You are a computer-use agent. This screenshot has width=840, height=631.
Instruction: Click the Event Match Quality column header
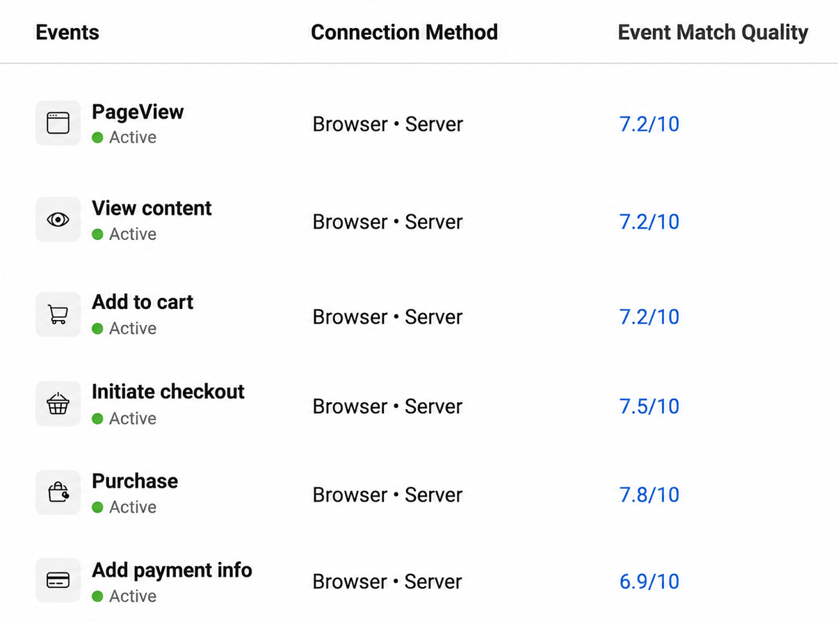[713, 33]
